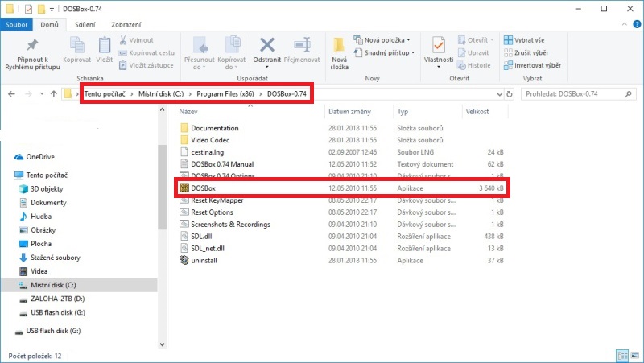Open recent locations dropdown arrow
This screenshot has width=644, height=363.
pos(42,94)
